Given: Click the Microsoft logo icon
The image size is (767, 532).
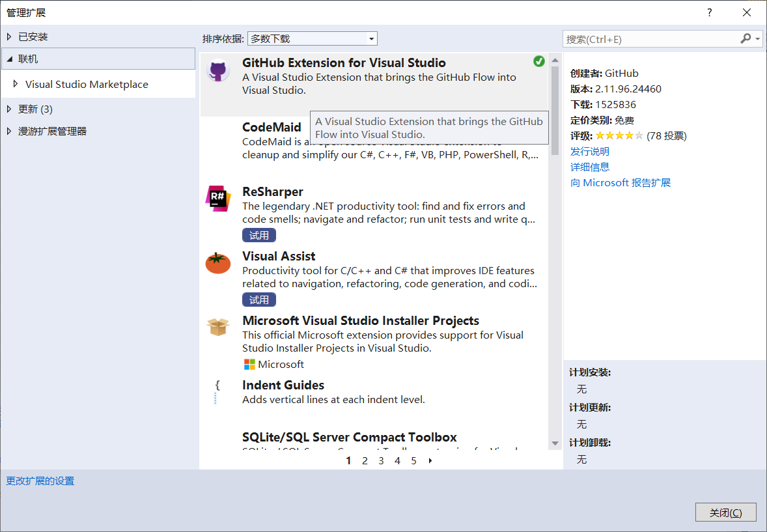Looking at the screenshot, I should tap(249, 364).
